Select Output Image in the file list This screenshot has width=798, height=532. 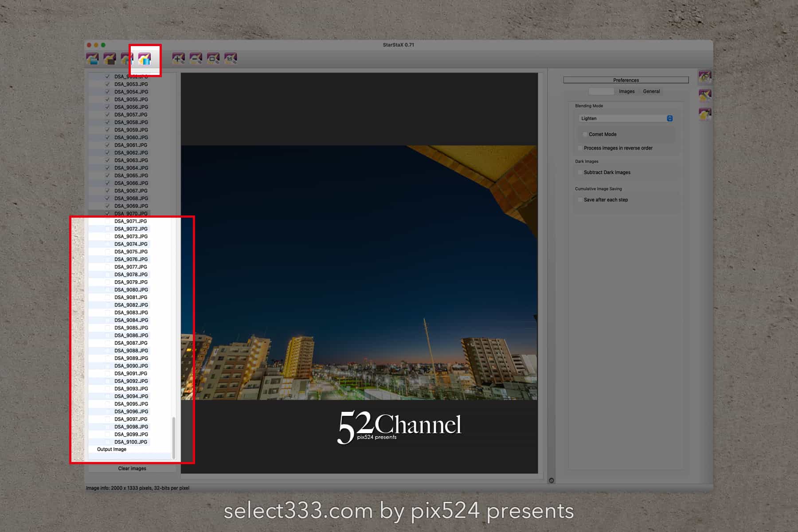[x=112, y=450]
